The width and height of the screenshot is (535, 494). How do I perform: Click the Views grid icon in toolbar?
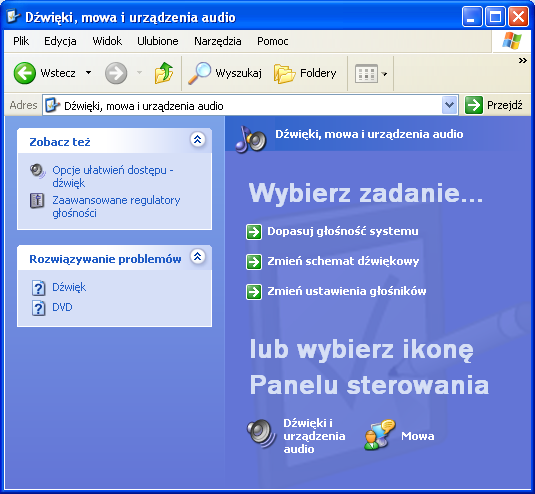pyautogui.click(x=366, y=73)
